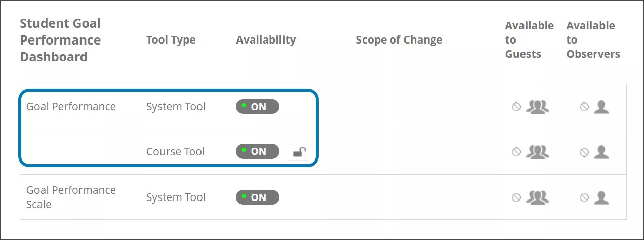Click guests icon in Goal Performance System Tool row
644x240 pixels.
(537, 107)
